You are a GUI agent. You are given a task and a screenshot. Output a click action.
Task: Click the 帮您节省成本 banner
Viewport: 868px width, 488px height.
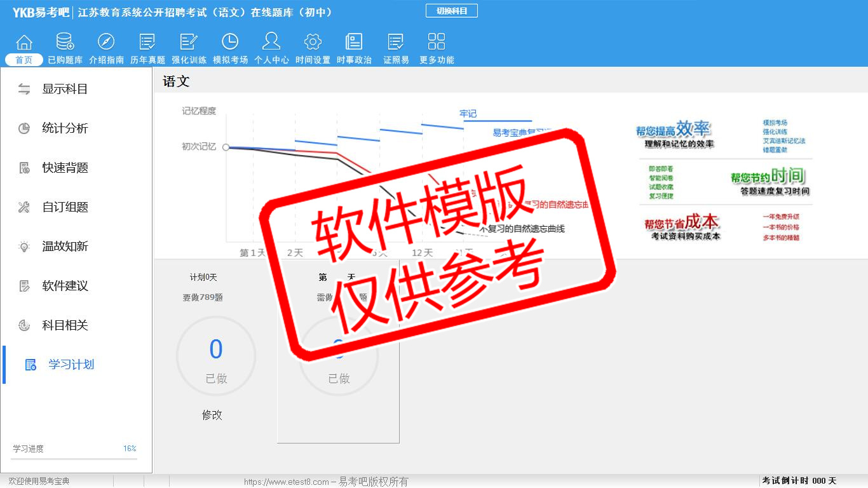(683, 227)
